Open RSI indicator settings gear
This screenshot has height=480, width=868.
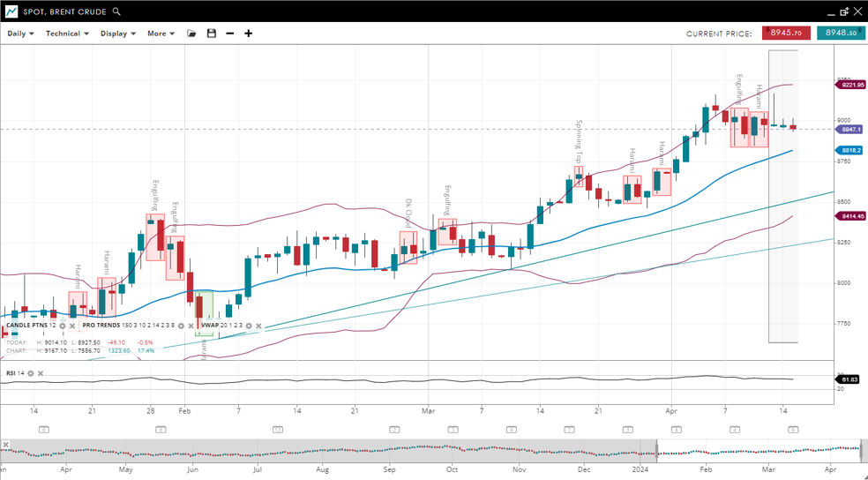pos(31,373)
